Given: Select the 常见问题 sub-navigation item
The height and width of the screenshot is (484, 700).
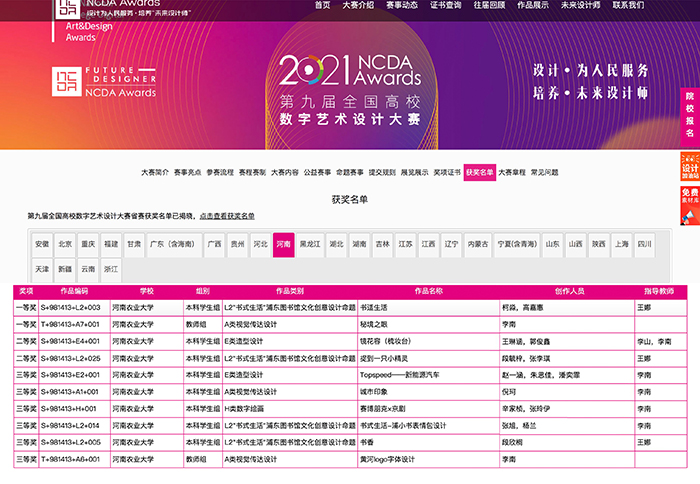Looking at the screenshot, I should pos(545,172).
